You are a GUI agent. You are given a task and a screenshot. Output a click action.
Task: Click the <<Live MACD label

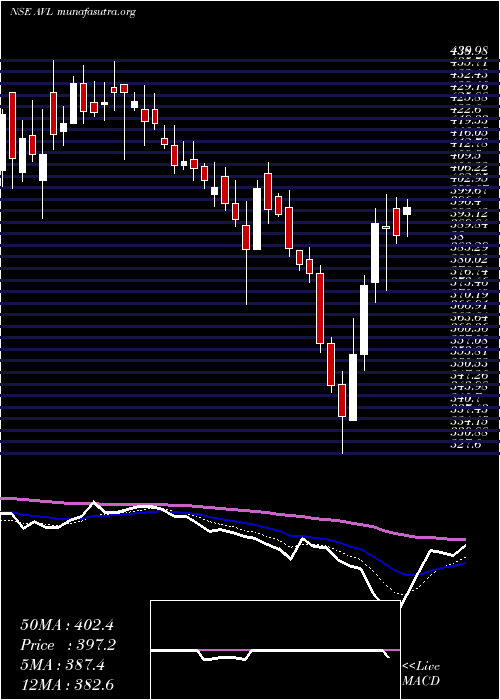coord(421,674)
